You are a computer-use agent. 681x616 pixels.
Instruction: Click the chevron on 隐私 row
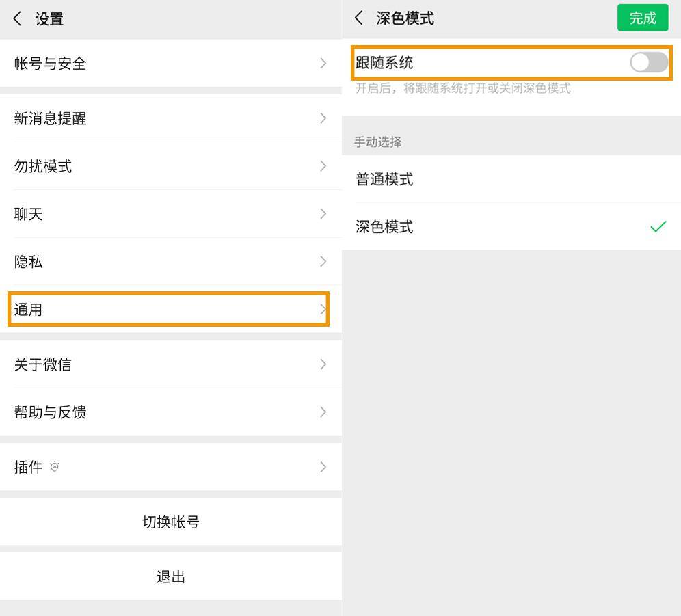click(x=323, y=262)
